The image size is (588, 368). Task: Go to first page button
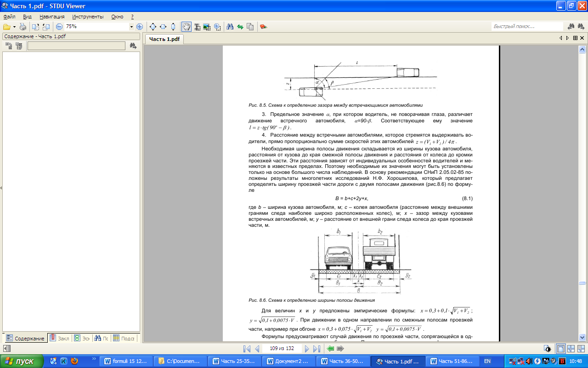(247, 349)
